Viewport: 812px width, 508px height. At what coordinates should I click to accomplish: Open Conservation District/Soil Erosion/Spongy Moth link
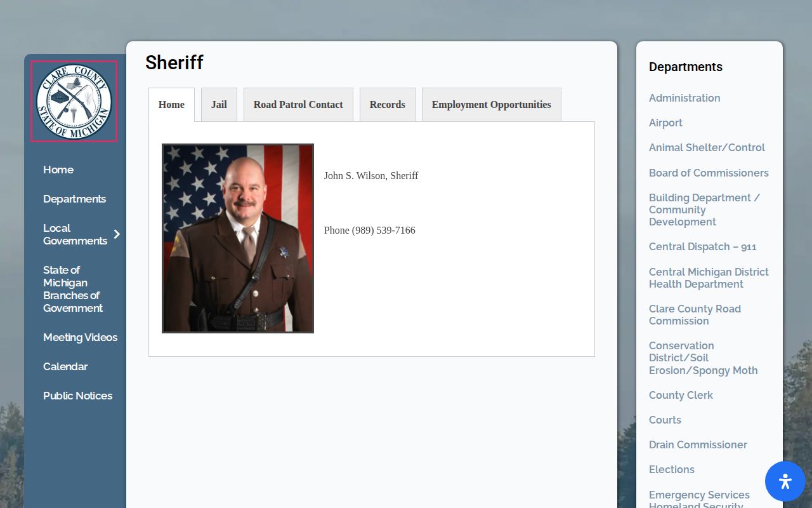point(704,358)
